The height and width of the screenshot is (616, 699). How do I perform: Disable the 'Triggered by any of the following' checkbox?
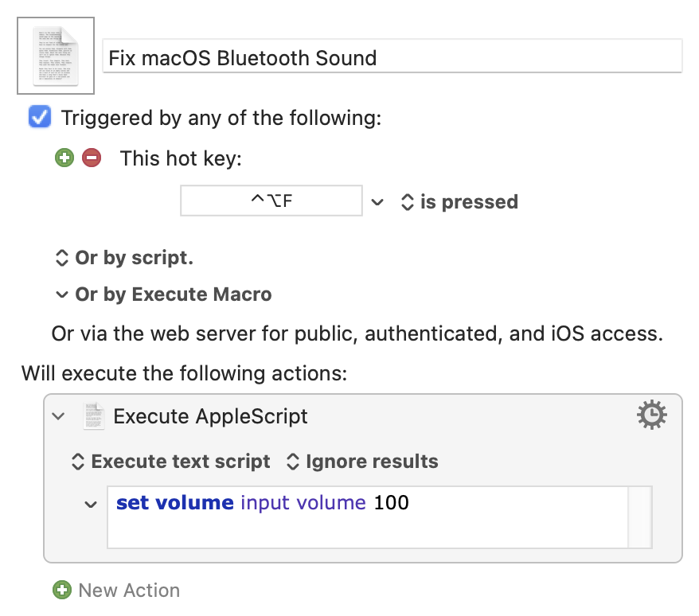[39, 118]
